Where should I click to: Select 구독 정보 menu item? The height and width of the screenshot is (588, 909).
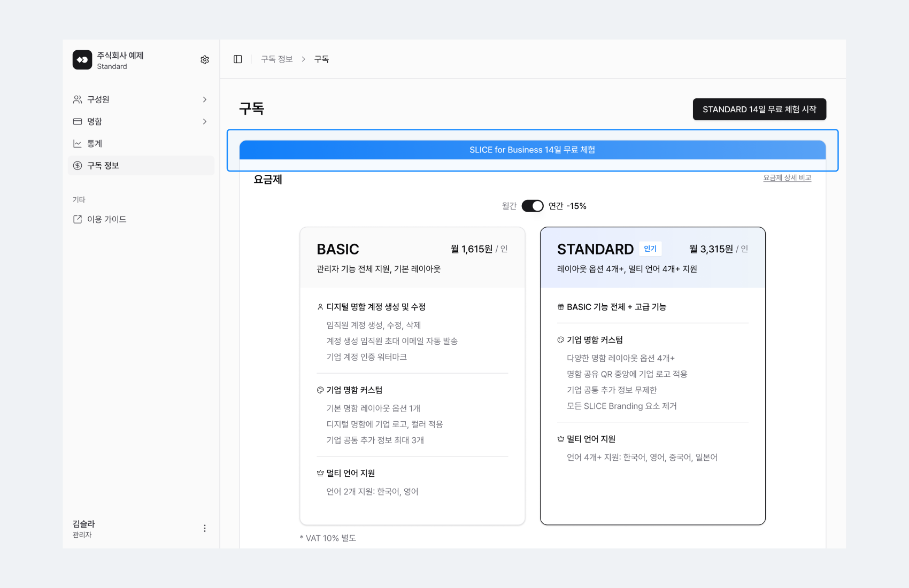pyautogui.click(x=141, y=166)
